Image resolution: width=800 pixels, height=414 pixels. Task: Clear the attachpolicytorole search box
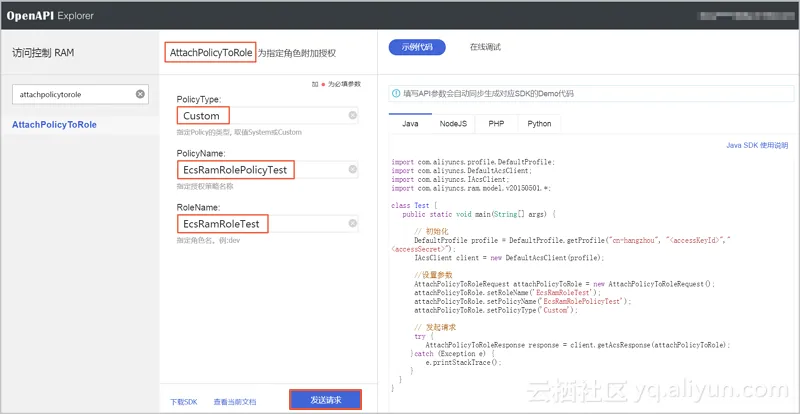(x=140, y=94)
